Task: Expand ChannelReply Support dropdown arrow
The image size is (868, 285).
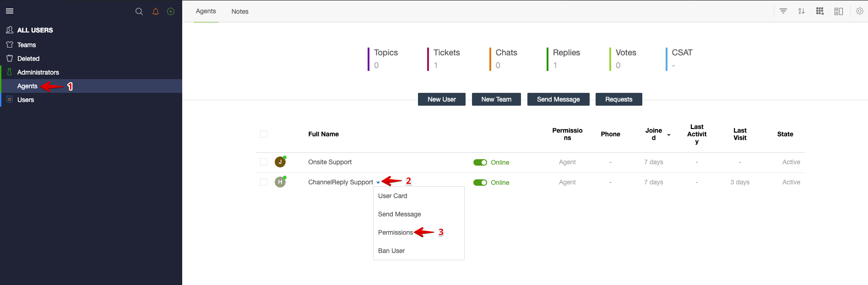Action: coord(378,183)
